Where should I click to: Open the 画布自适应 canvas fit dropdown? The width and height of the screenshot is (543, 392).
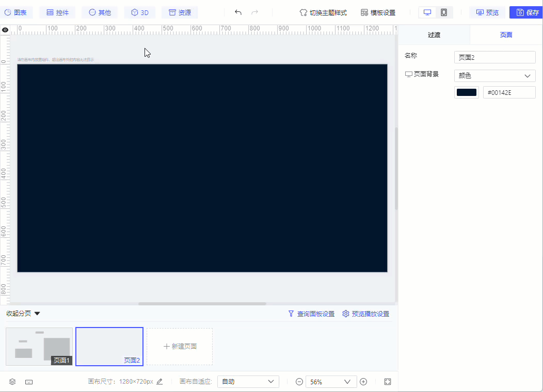[248, 381]
